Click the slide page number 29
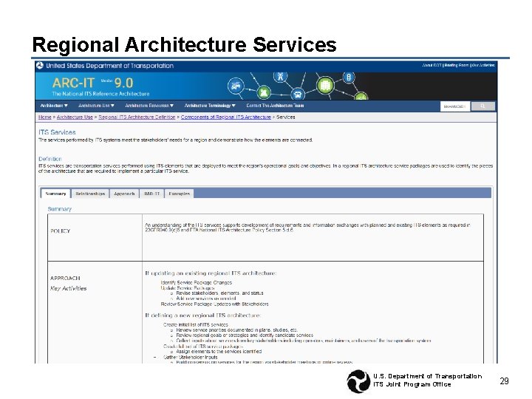The width and height of the screenshot is (532, 399). point(504,381)
